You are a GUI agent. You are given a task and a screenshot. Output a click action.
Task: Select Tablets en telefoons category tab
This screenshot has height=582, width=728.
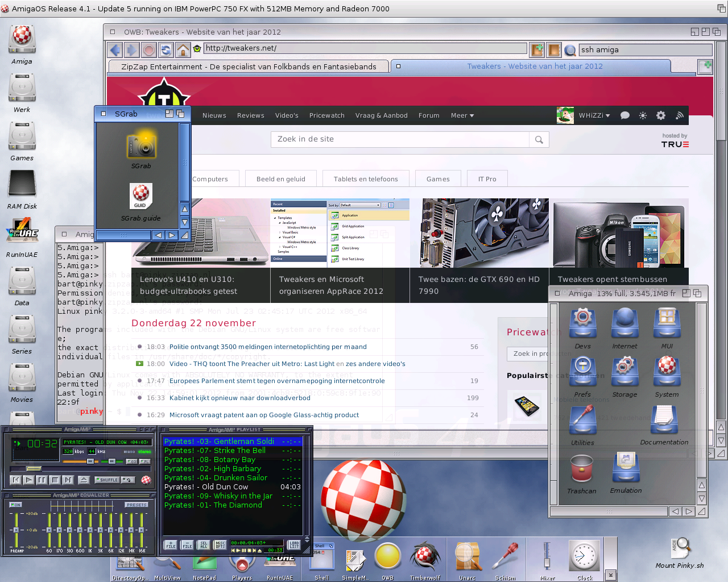(366, 179)
